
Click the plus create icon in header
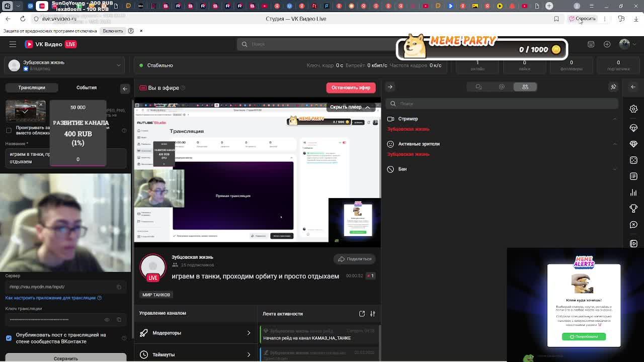pyautogui.click(x=607, y=44)
